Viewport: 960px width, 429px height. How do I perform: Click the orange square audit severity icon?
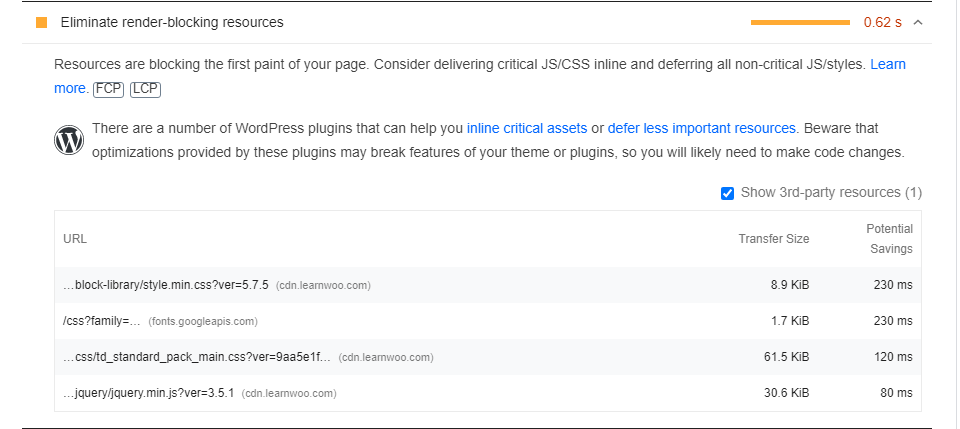(41, 22)
